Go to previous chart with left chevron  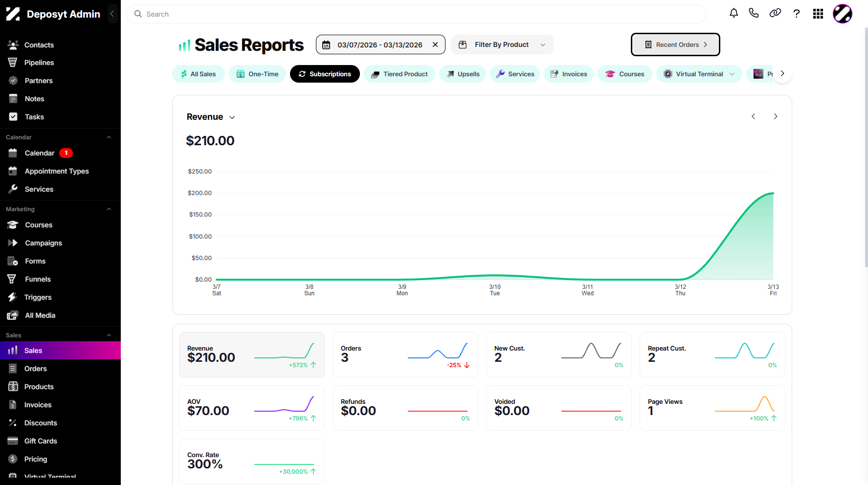(754, 116)
